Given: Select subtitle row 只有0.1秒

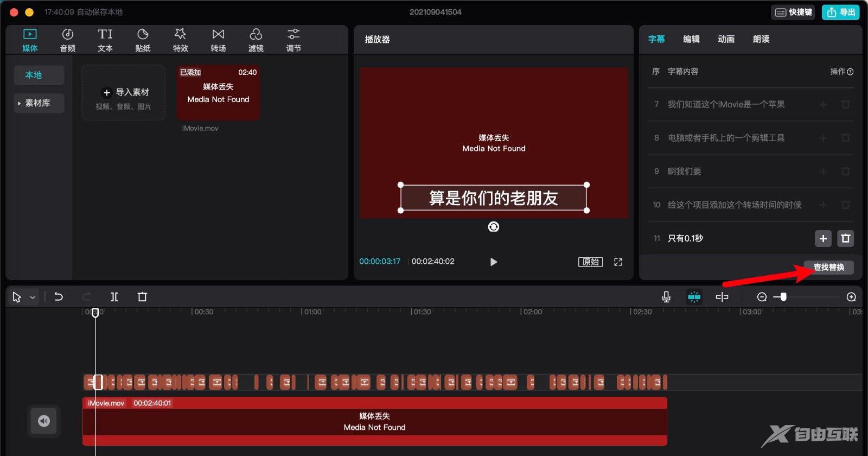Looking at the screenshot, I should 751,238.
